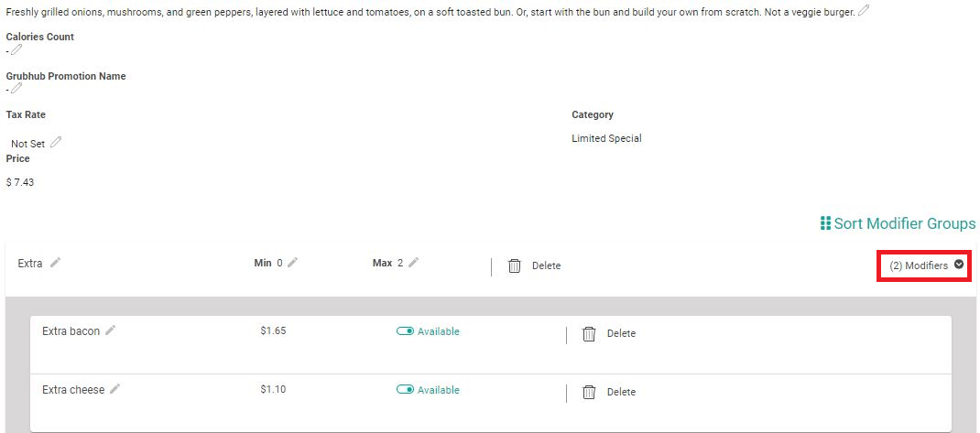The width and height of the screenshot is (980, 433).
Task: Open Sort Modifier Groups
Action: coord(904,223)
